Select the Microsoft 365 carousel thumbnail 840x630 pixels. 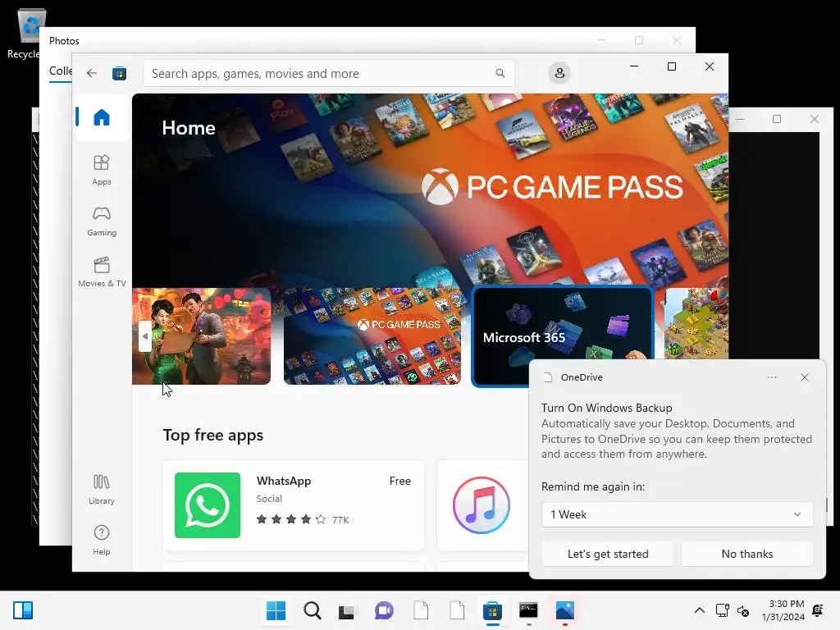click(563, 336)
